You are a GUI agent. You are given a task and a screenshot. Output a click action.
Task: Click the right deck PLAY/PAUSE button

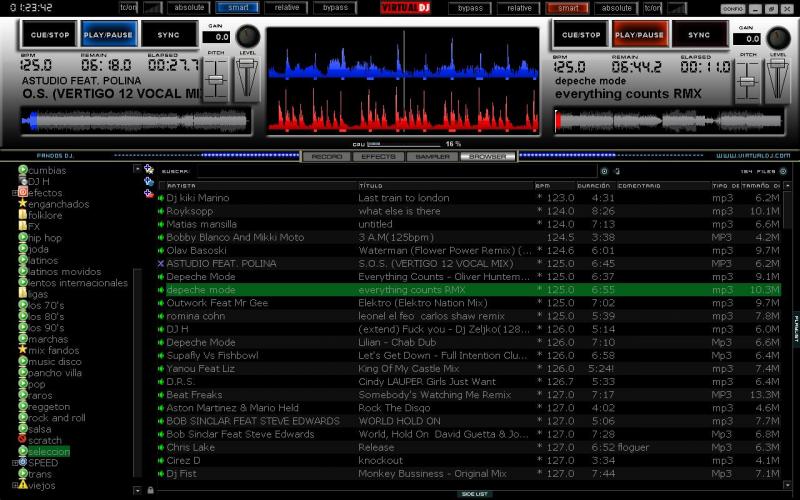pos(639,35)
